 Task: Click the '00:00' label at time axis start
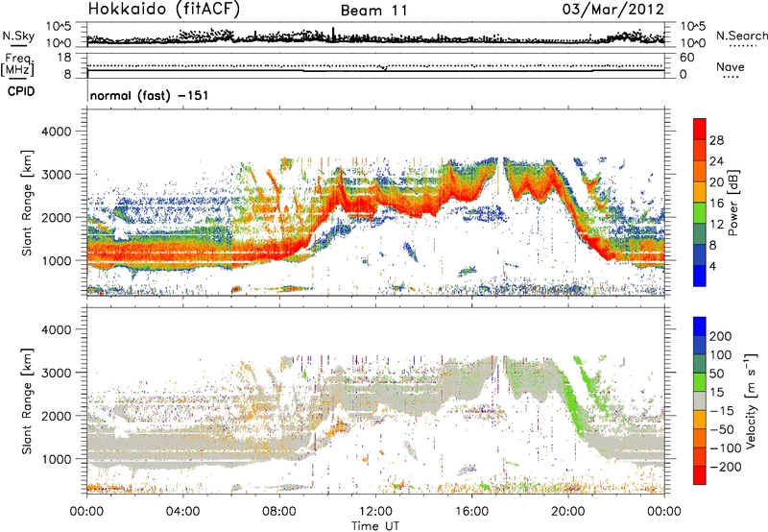pos(86,512)
